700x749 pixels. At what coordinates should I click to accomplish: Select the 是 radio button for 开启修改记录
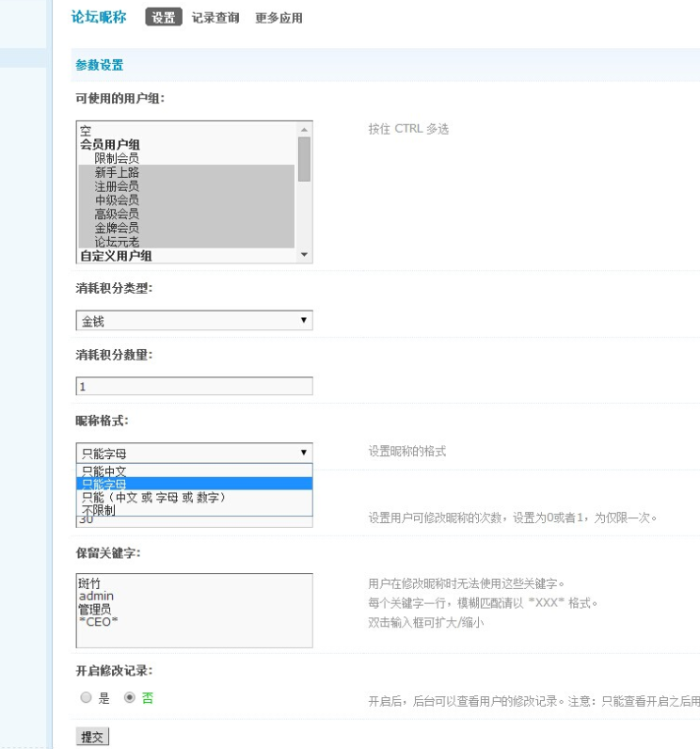(86, 697)
